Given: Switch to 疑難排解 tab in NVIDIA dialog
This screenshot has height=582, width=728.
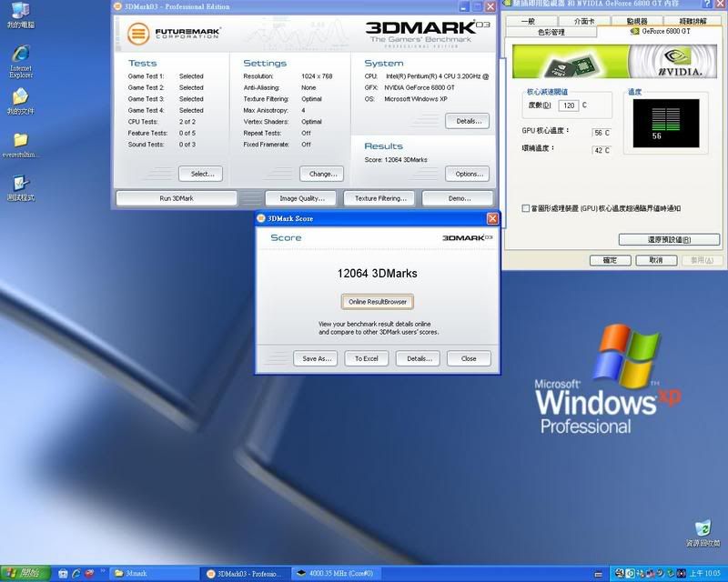Looking at the screenshot, I should pyautogui.click(x=693, y=21).
